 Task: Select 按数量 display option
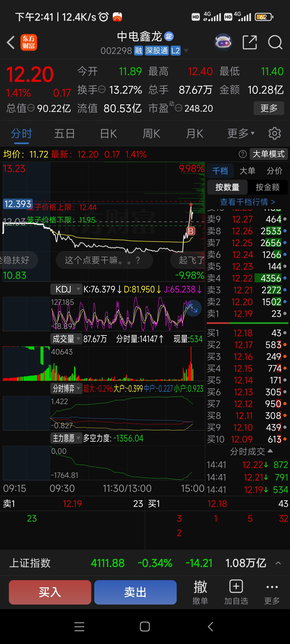tap(227, 187)
